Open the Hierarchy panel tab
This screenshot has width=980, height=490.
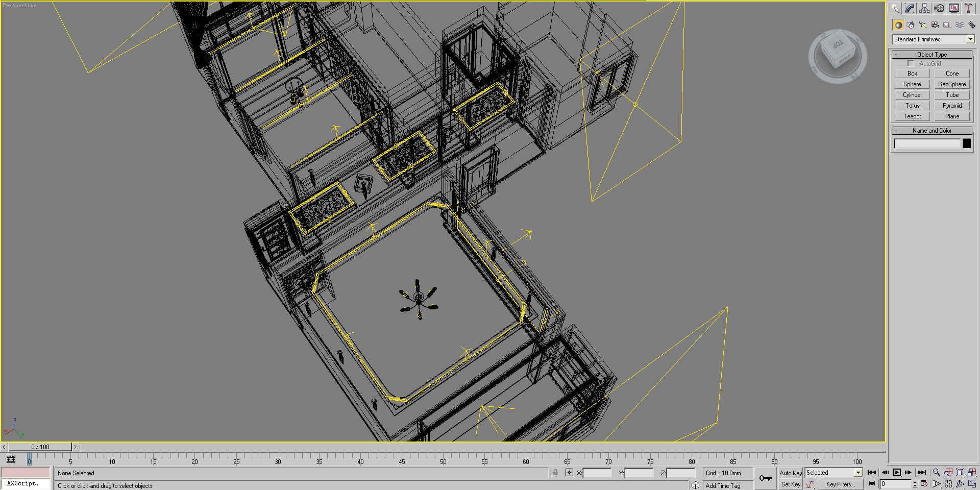click(924, 8)
